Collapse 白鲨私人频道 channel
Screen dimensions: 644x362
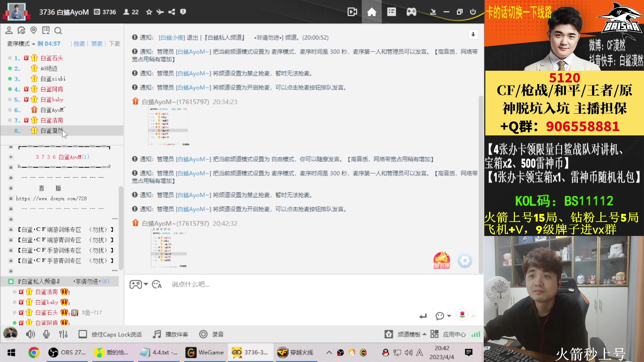point(11,281)
